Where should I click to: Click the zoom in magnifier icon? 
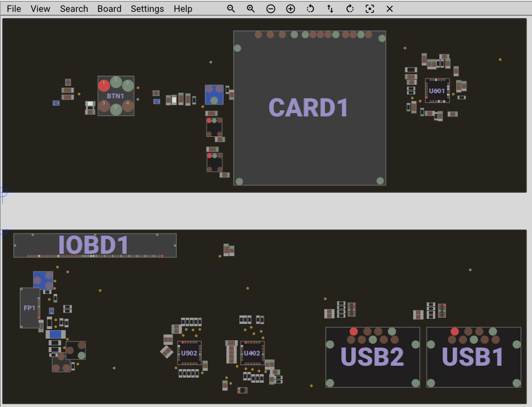(251, 9)
